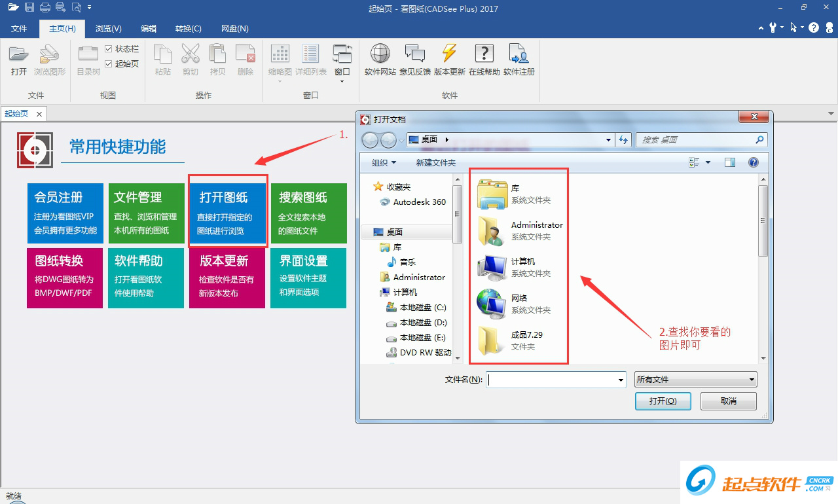838x504 pixels.
Task: Click the refresh icon beside the address bar
Action: (x=623, y=139)
